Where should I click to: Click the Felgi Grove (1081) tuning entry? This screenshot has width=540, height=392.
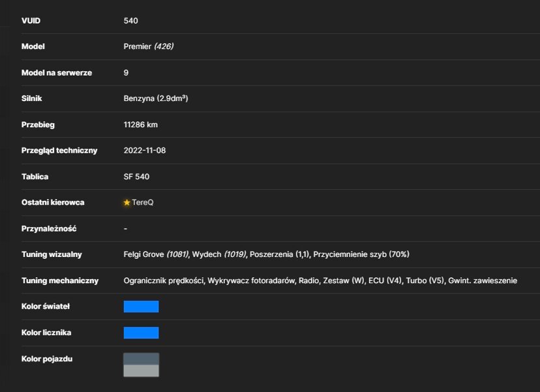click(156, 254)
